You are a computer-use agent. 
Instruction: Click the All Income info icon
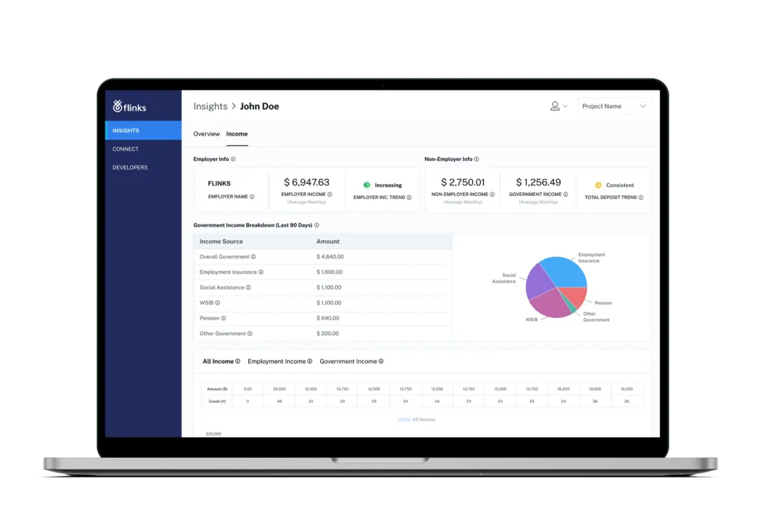pyautogui.click(x=236, y=361)
